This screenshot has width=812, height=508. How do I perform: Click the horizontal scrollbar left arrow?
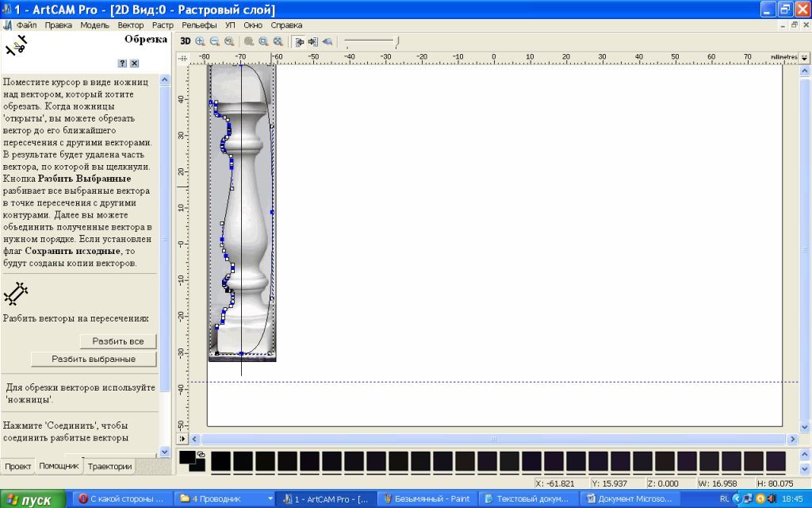[x=195, y=439]
